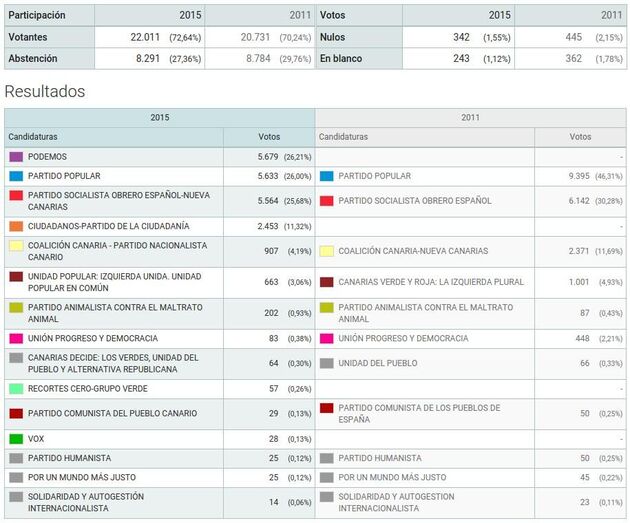This screenshot has height=523, width=630.
Task: Select the 2015 results table header
Action: pyautogui.click(x=159, y=117)
